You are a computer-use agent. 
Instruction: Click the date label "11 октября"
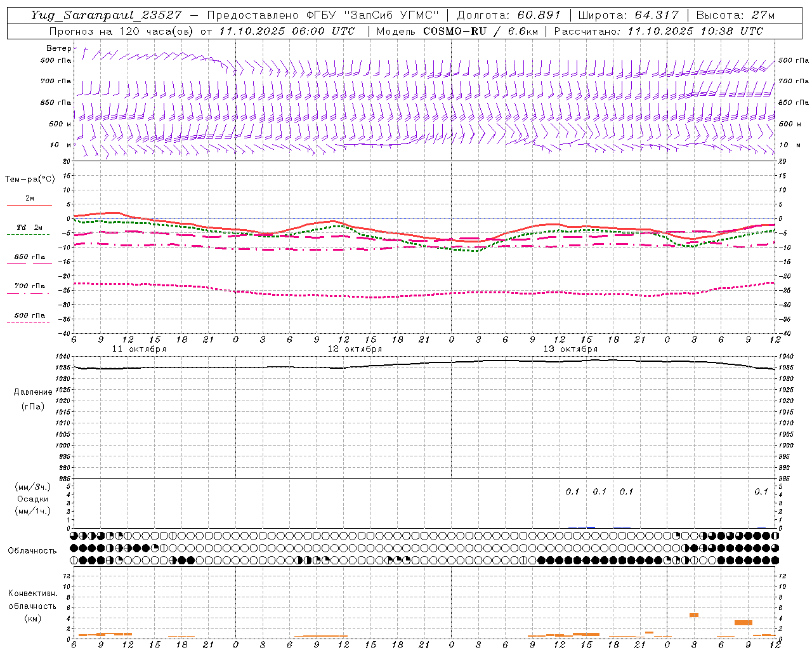point(139,349)
